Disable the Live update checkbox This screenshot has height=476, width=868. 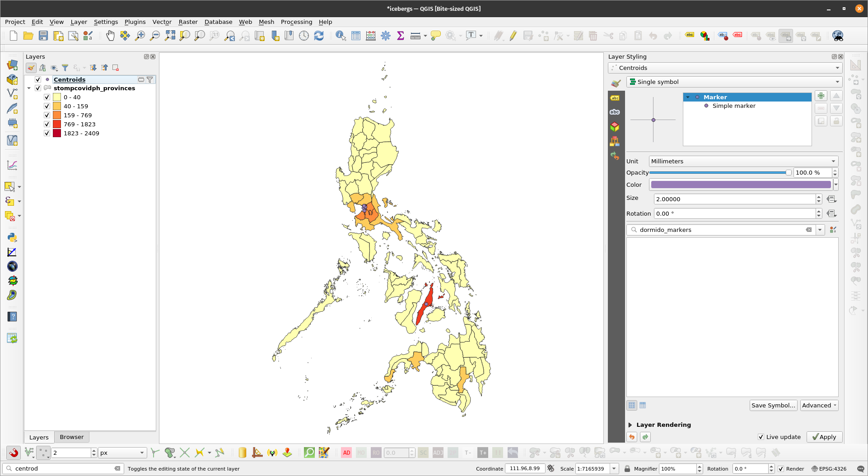761,437
